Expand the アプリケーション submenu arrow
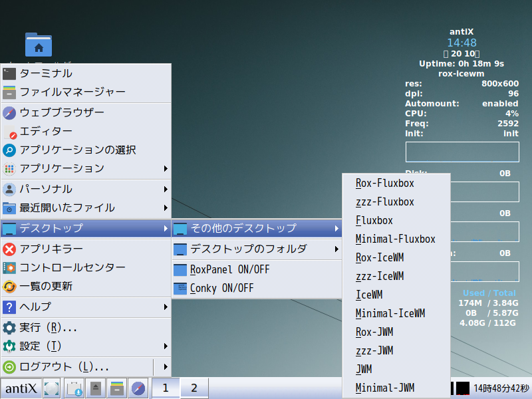This screenshot has width=532, height=399. (x=166, y=169)
